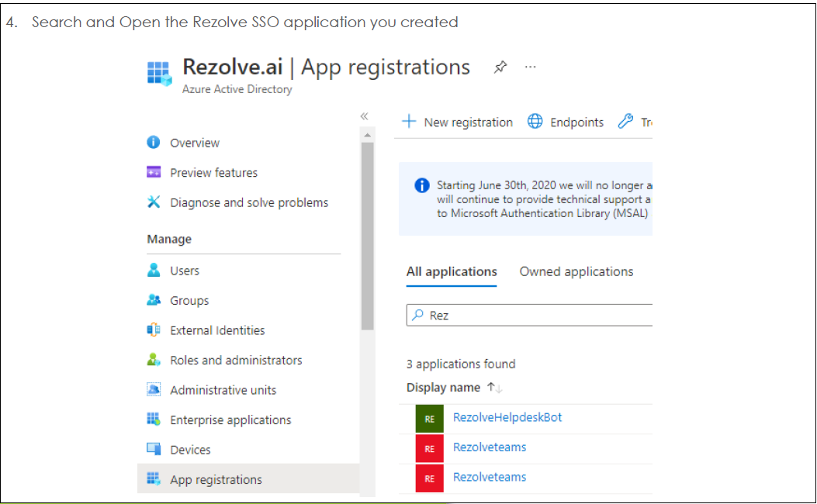Image resolution: width=817 pixels, height=504 pixels.
Task: Click the Diagnose and solve problems icon
Action: click(x=153, y=202)
